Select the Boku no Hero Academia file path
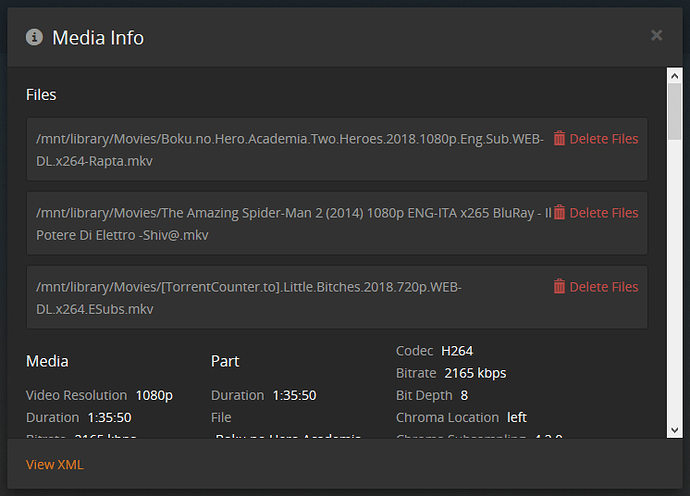This screenshot has width=690, height=496. tap(290, 149)
